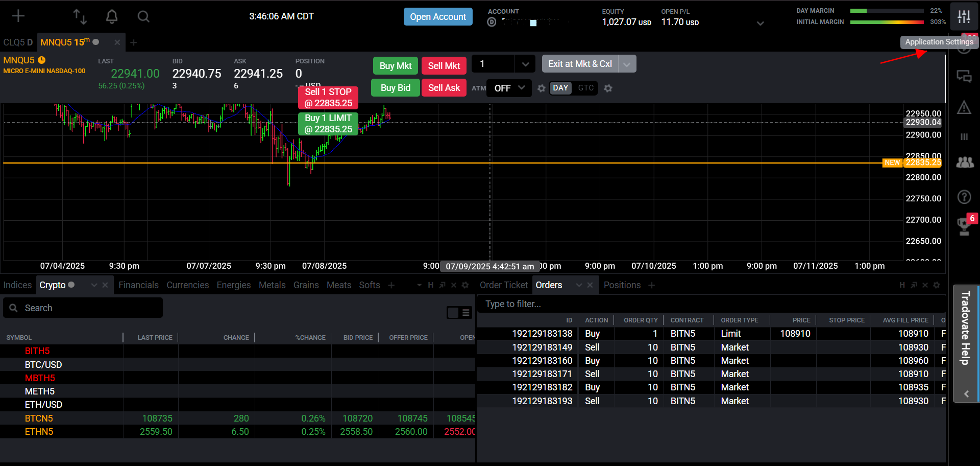Open Tradovate Help side panel
Image resolution: width=980 pixels, height=466 pixels.
pos(966,328)
